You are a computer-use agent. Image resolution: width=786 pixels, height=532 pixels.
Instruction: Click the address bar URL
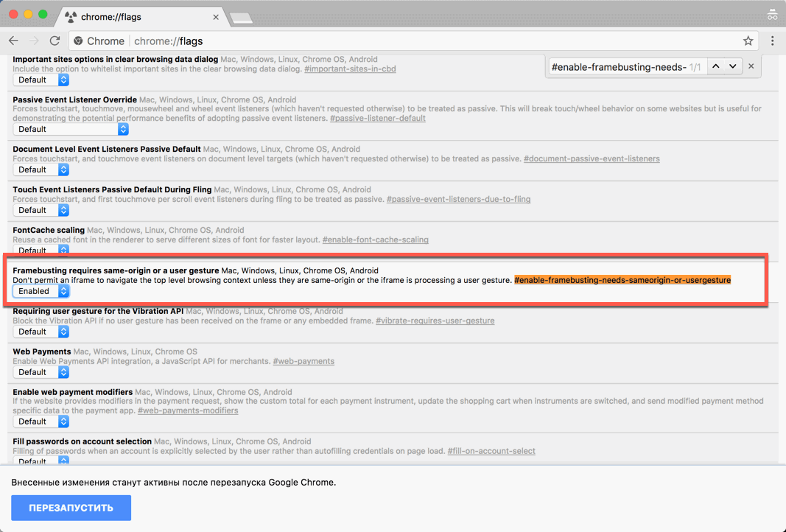click(169, 41)
